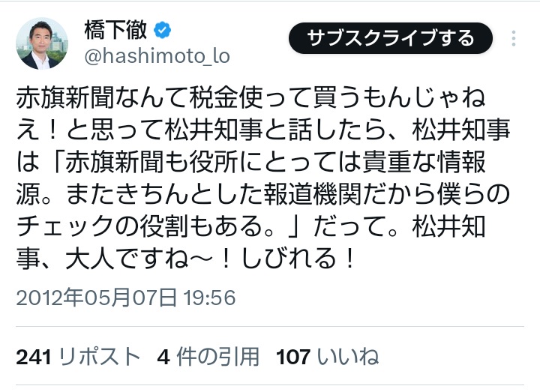Click the number 241 in repost stats
540x392 pixels.
coord(32,356)
